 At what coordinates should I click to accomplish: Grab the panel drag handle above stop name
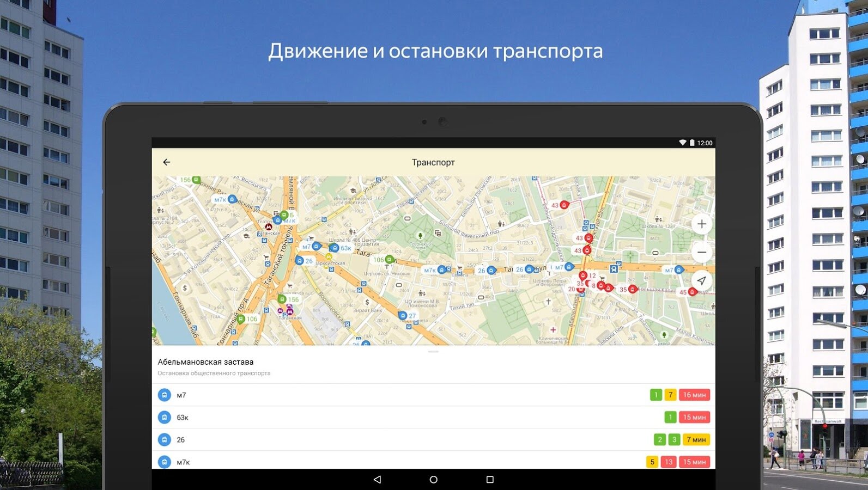click(x=433, y=352)
